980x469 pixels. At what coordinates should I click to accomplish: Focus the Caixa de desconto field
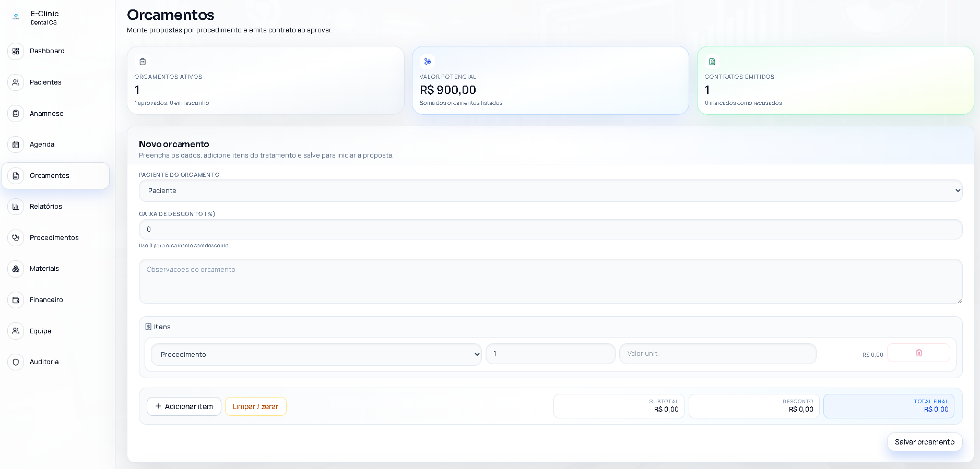point(550,230)
